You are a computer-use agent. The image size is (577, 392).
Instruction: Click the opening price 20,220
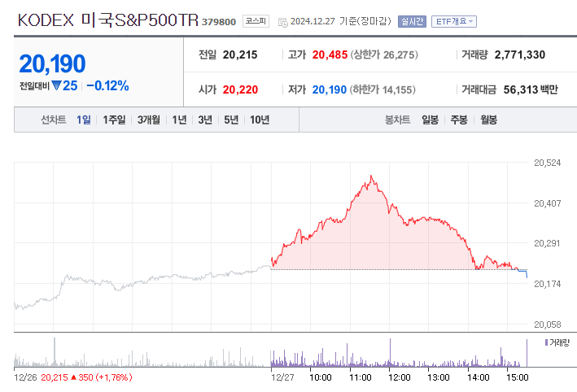[240, 89]
